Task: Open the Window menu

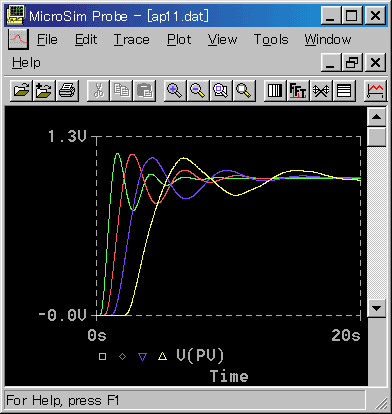Action: point(328,40)
